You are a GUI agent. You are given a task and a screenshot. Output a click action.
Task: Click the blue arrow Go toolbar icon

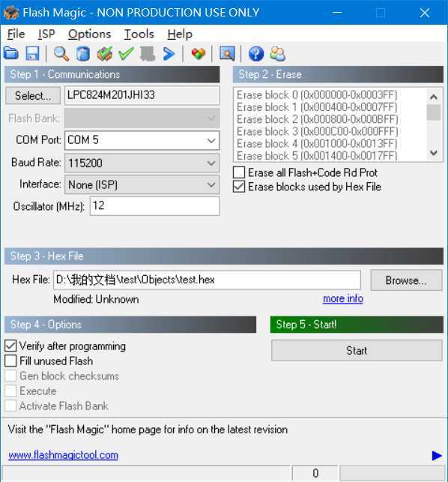(x=169, y=54)
